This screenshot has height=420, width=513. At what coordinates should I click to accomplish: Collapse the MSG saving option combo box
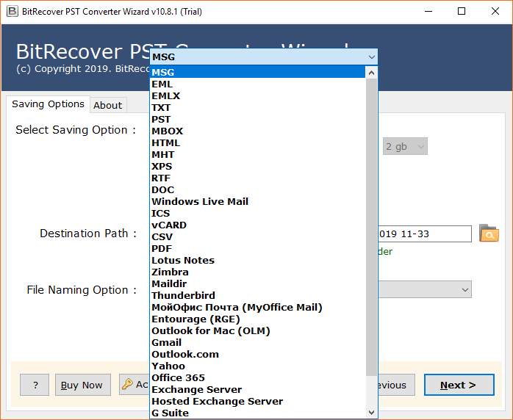coord(264,57)
